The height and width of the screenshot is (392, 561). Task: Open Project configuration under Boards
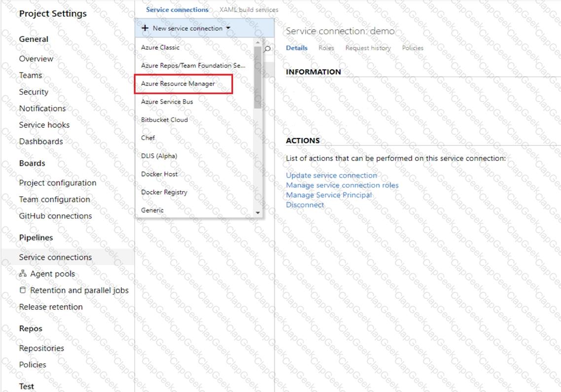[58, 183]
